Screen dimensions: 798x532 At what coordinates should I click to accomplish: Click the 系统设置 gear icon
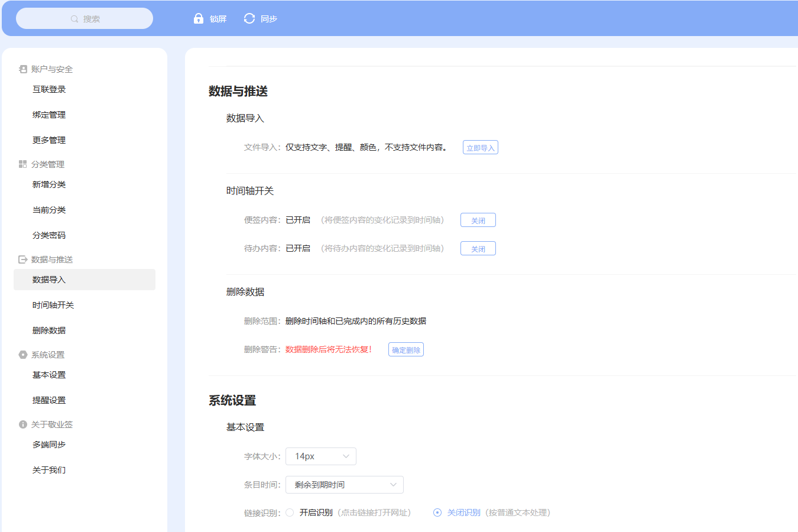[22, 355]
